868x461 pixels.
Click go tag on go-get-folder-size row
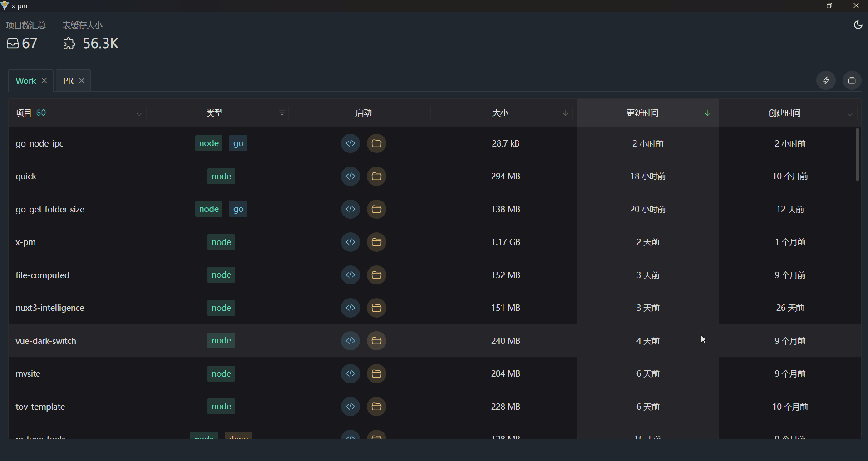(x=238, y=209)
